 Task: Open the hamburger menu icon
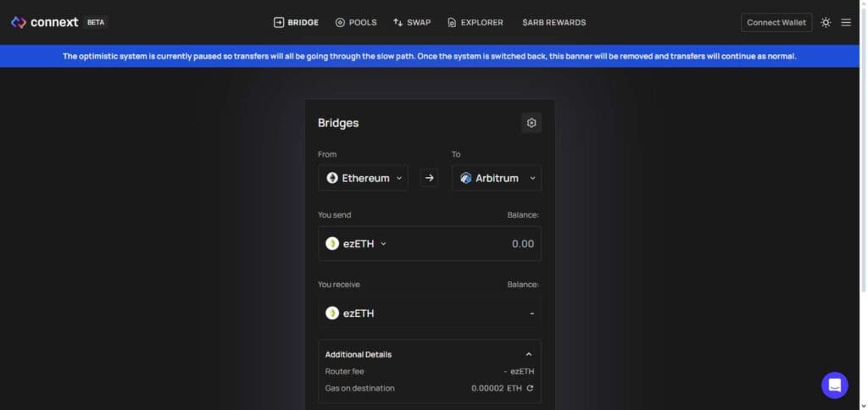coord(846,23)
